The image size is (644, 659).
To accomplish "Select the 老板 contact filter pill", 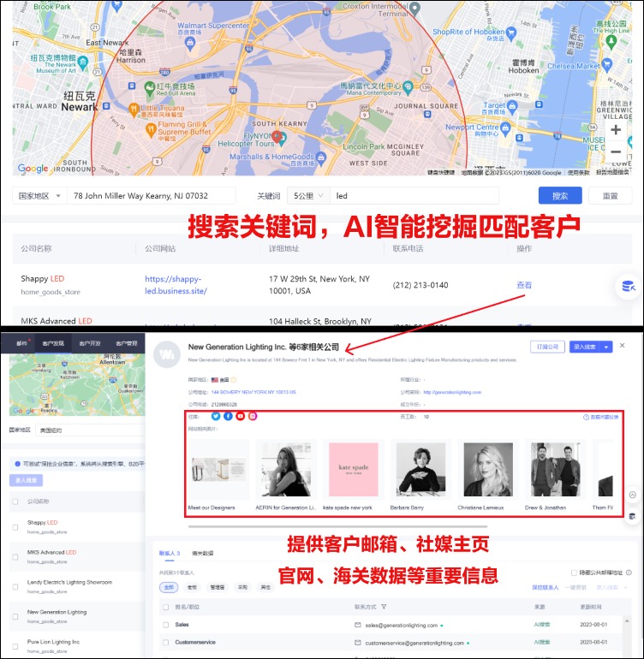I will (192, 587).
